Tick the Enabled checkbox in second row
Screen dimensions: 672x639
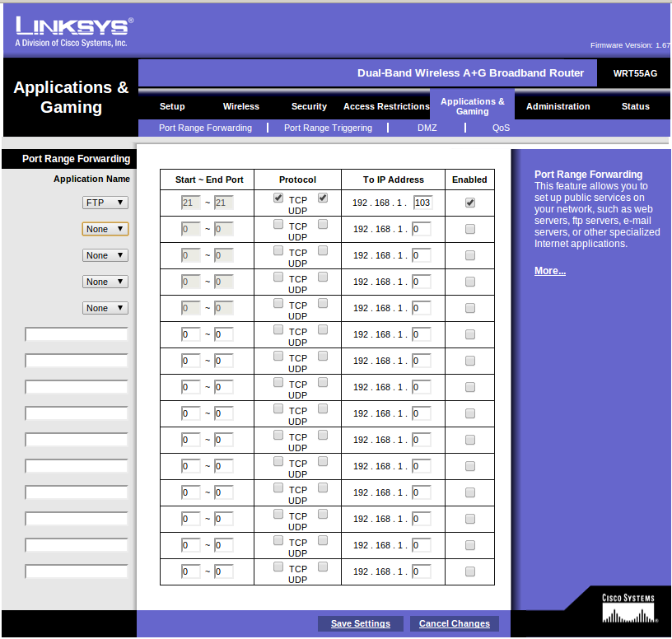tap(470, 229)
